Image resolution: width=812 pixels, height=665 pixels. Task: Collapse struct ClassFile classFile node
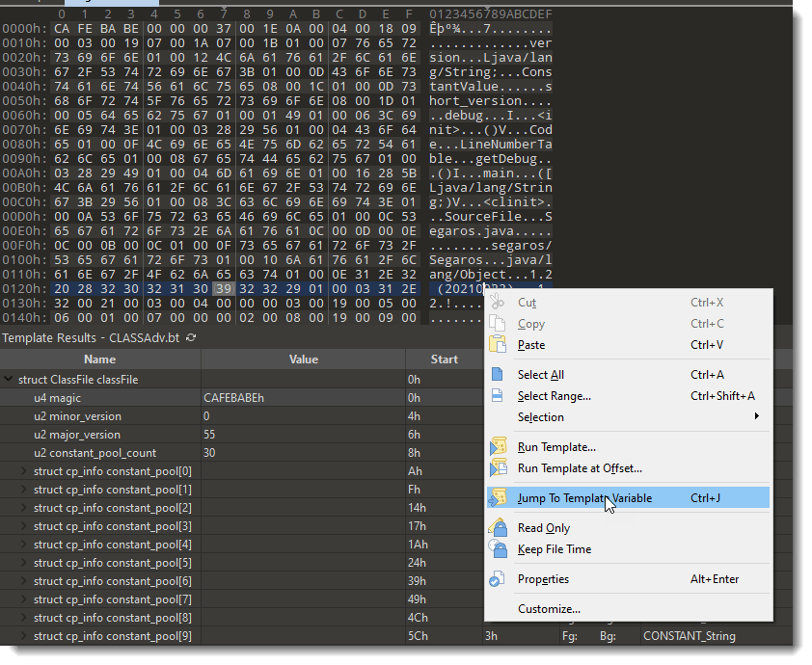pyautogui.click(x=9, y=379)
